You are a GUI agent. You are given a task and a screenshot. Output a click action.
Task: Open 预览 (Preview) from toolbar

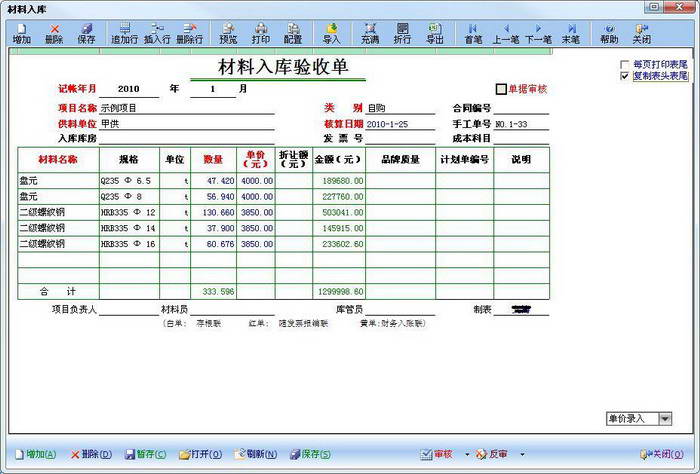pos(228,34)
